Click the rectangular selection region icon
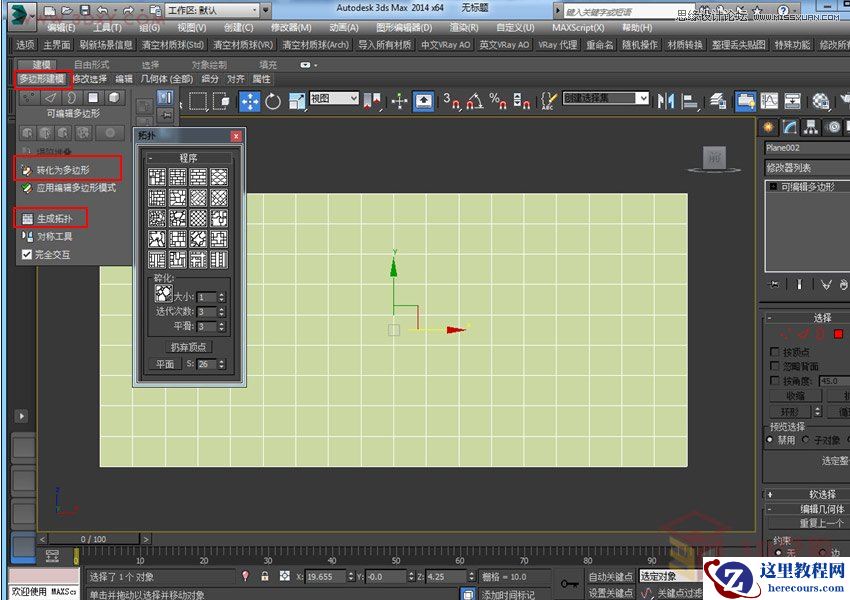The image size is (850, 600). [199, 101]
